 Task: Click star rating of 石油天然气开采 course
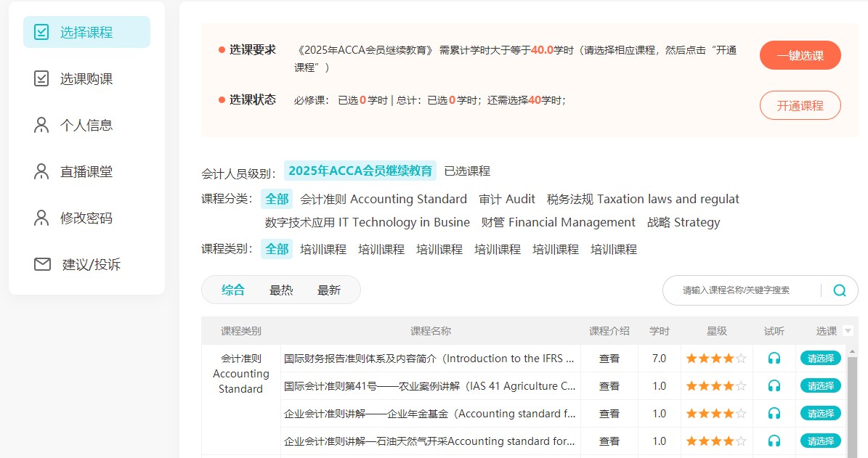[716, 441]
